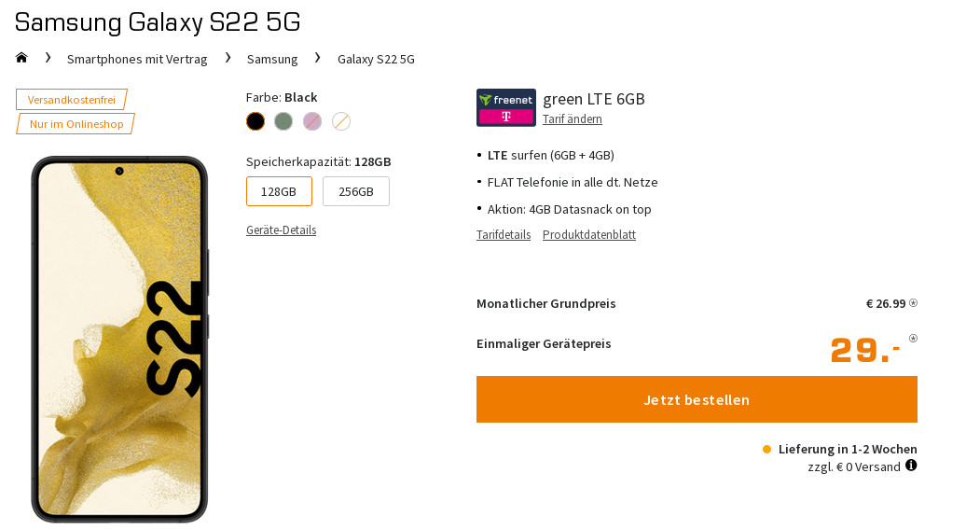Select 128GB storage capacity
The height and width of the screenshot is (529, 980).
point(279,191)
